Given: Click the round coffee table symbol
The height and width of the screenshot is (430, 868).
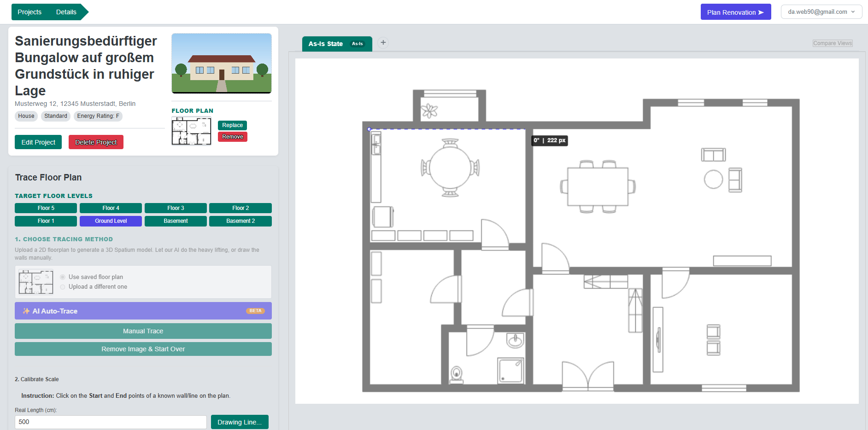Looking at the screenshot, I should [713, 180].
